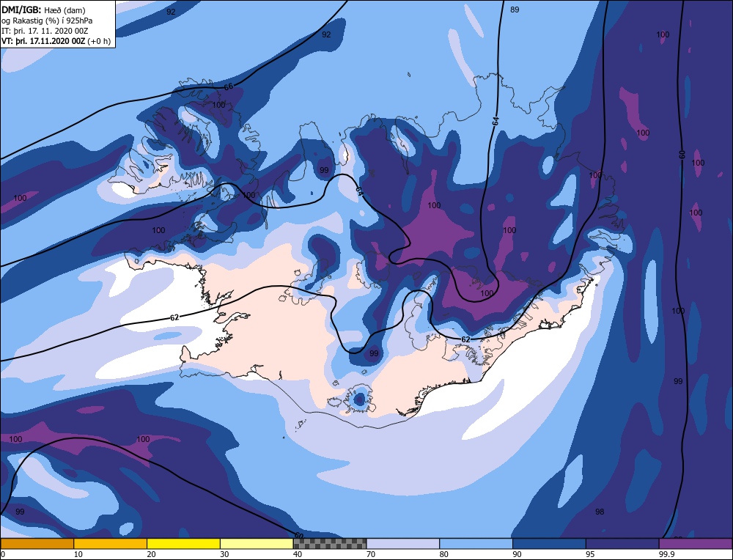Click the '90' legend tick label

click(x=517, y=554)
